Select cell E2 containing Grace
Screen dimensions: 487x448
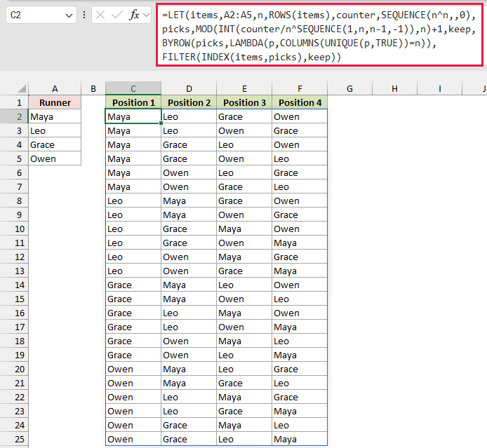(244, 116)
